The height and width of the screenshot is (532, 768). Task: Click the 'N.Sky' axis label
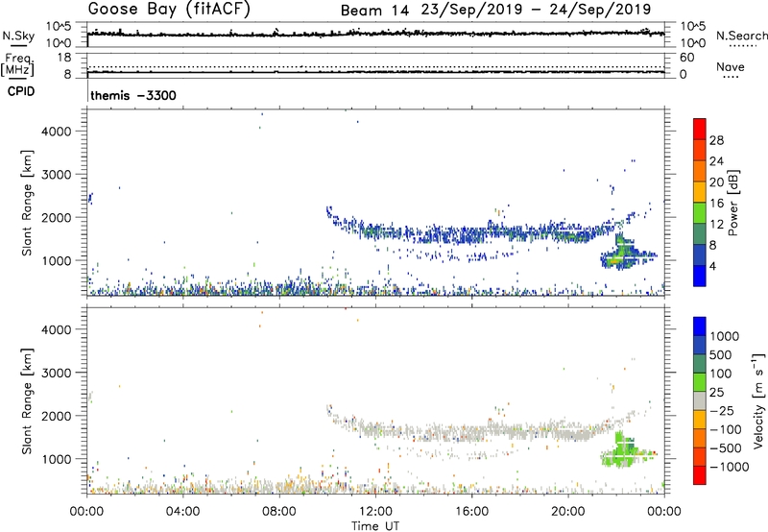pyautogui.click(x=18, y=36)
